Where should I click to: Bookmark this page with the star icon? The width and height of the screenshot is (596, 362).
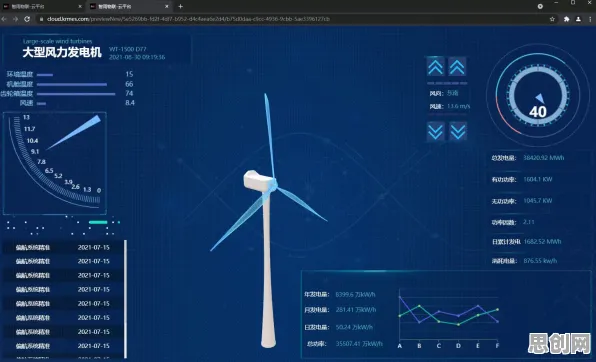552,19
